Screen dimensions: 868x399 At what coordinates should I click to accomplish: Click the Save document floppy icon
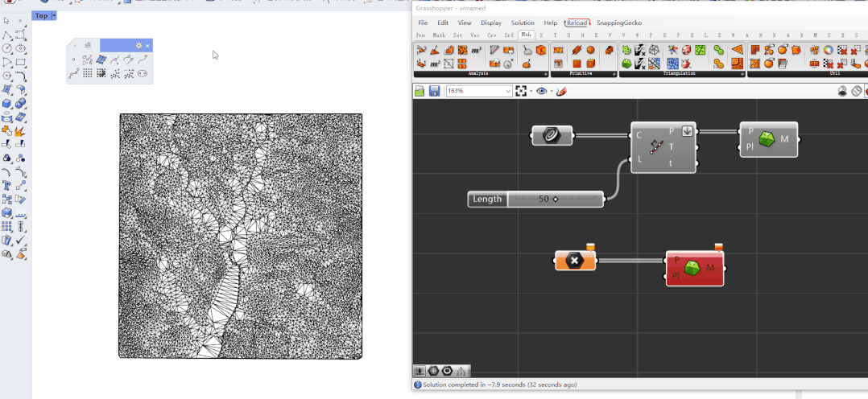click(435, 92)
